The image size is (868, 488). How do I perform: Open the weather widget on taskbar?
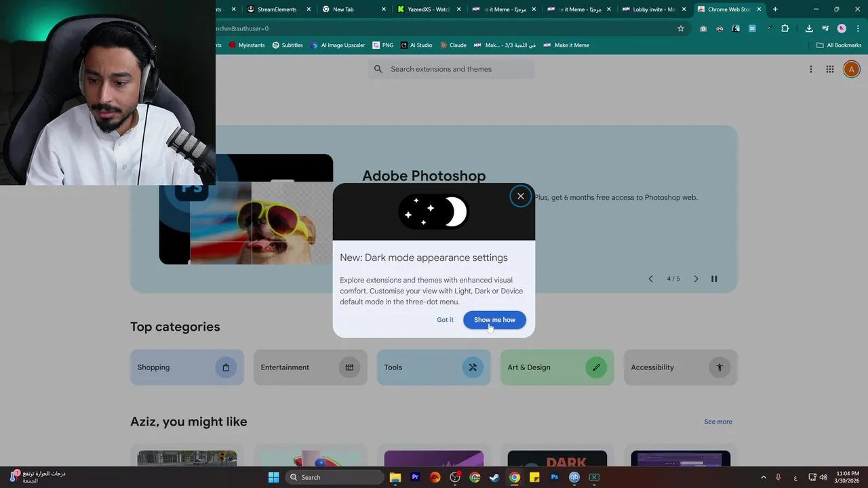pos(37,477)
